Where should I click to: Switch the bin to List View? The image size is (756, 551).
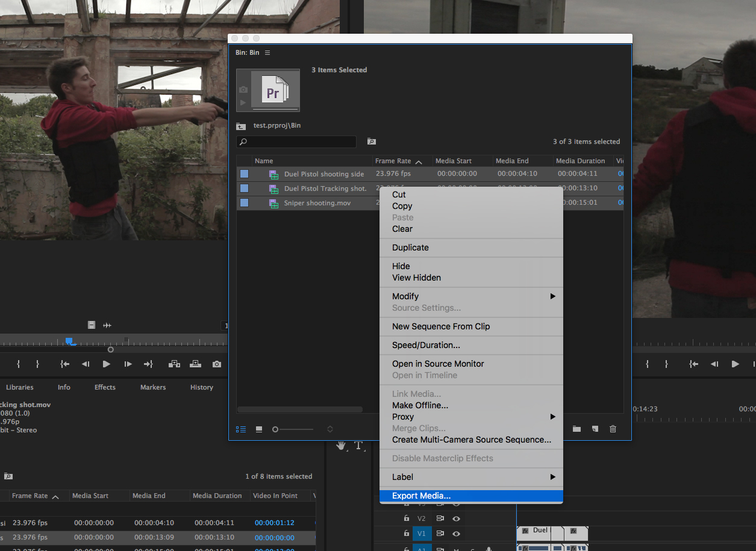point(240,429)
